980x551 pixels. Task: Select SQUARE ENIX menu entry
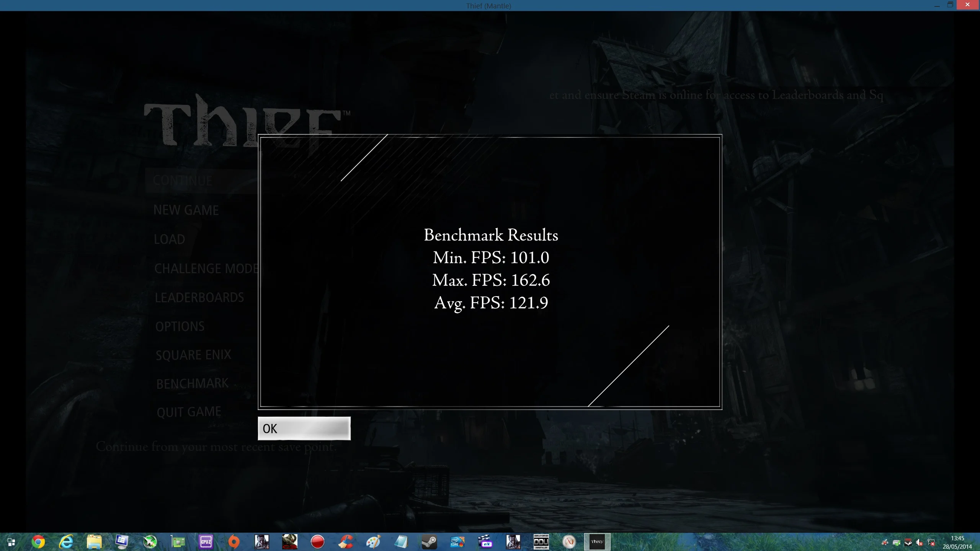193,355
